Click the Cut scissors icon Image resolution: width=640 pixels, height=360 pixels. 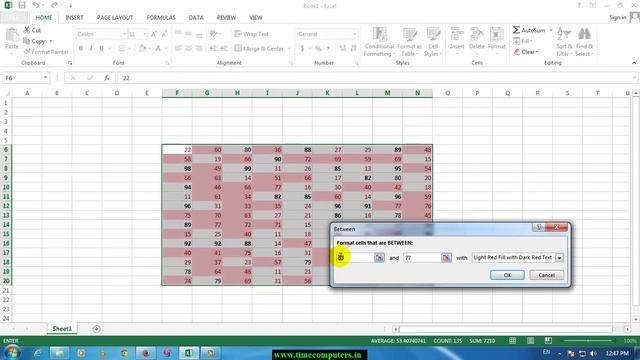point(27,30)
